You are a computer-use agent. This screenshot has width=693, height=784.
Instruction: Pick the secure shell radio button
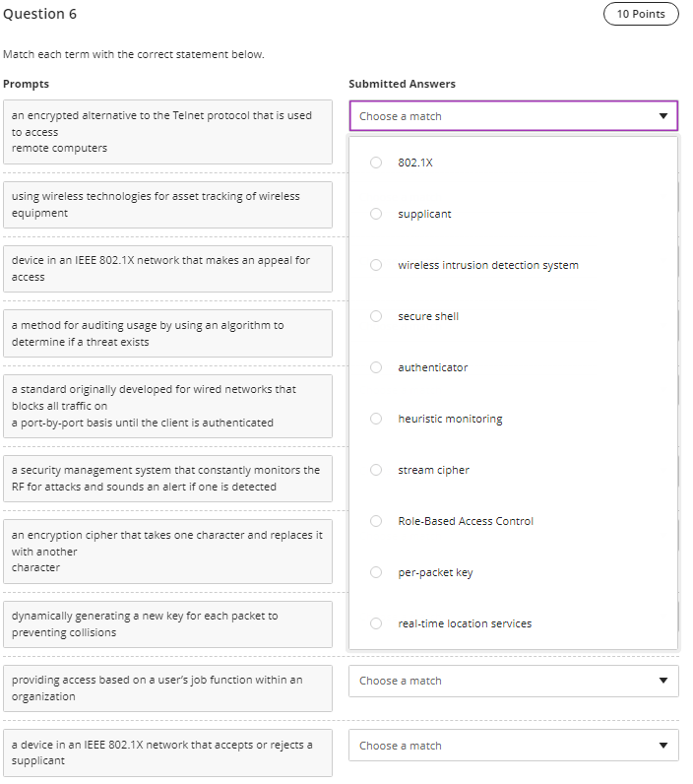[376, 316]
